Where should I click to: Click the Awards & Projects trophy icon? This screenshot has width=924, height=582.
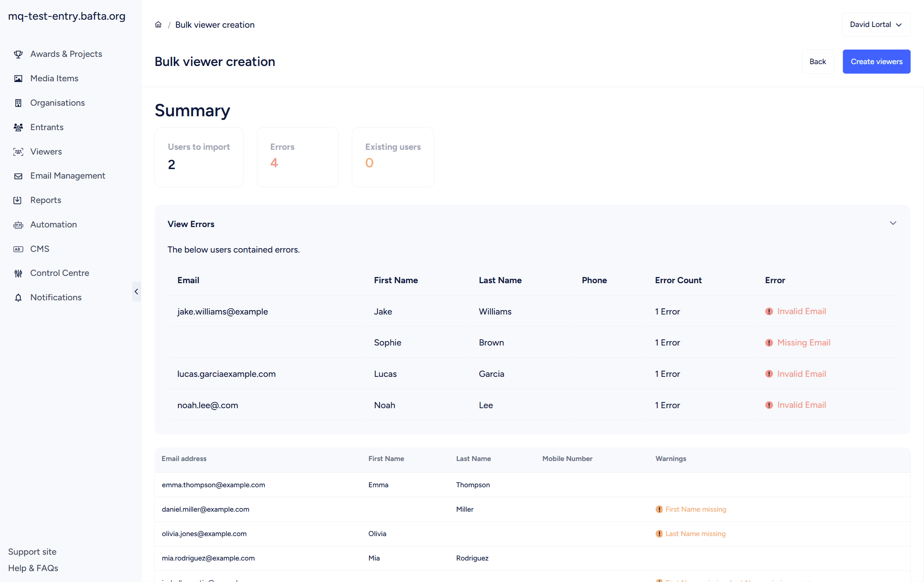click(x=18, y=54)
